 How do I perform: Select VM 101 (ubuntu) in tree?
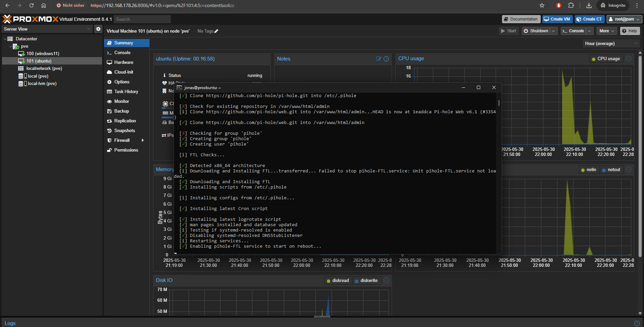(x=52, y=61)
